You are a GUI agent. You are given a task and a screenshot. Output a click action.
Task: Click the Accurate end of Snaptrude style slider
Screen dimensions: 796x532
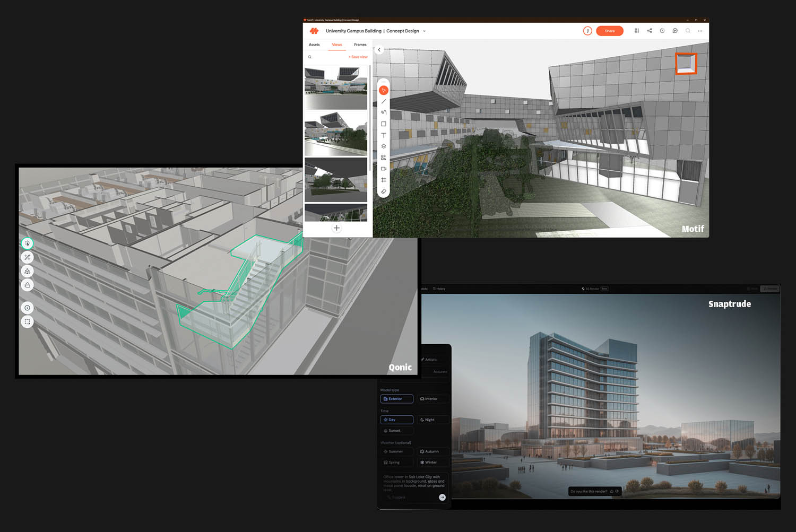(x=440, y=372)
